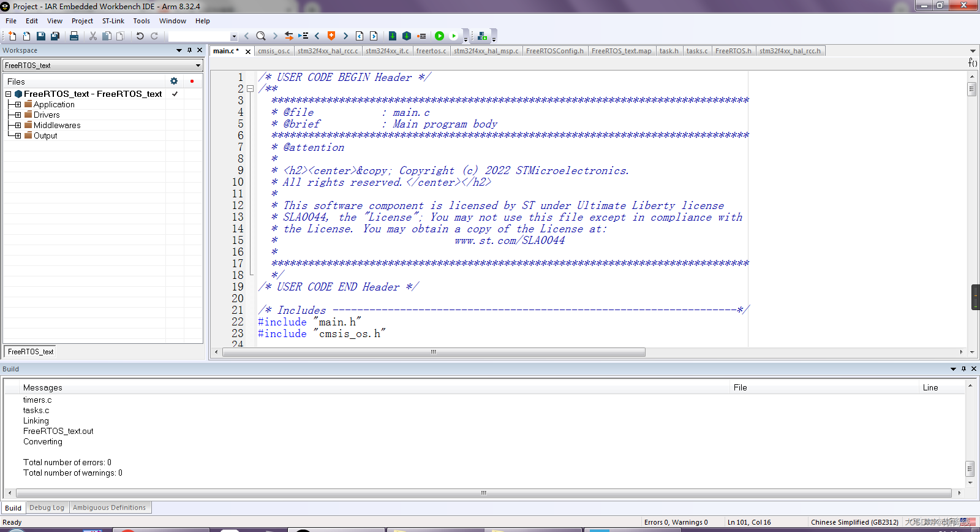
Task: Click the red dot column icon in Files header
Action: pyautogui.click(x=192, y=81)
